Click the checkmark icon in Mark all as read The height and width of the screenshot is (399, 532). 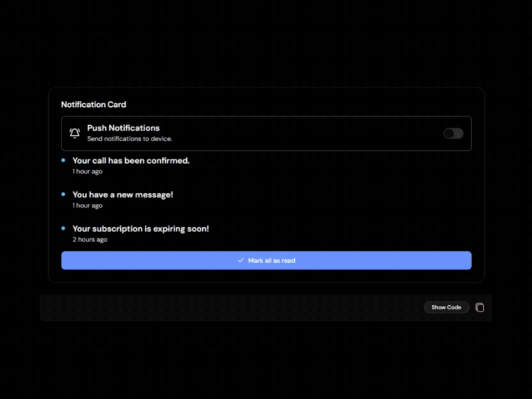(241, 260)
